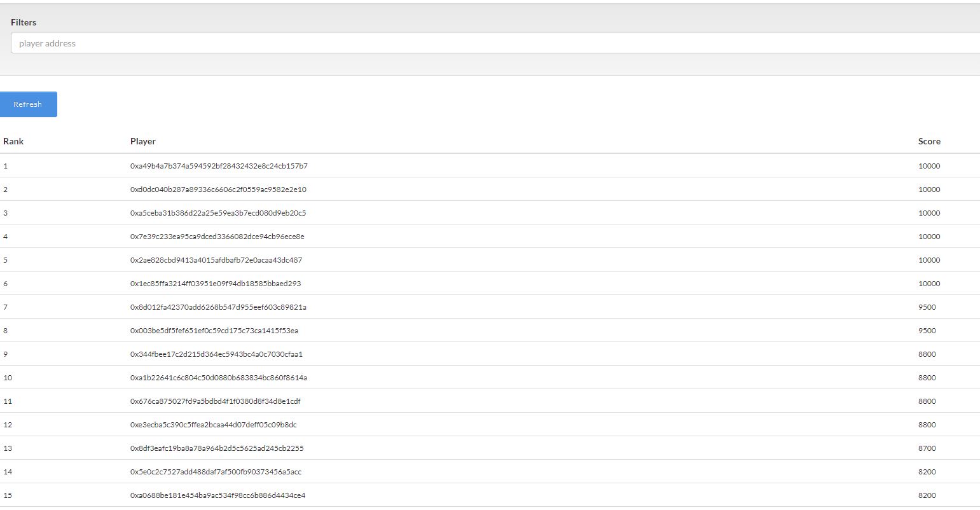Image resolution: width=980 pixels, height=510 pixels.
Task: Select score 8200 in rank 14 row
Action: pyautogui.click(x=927, y=472)
